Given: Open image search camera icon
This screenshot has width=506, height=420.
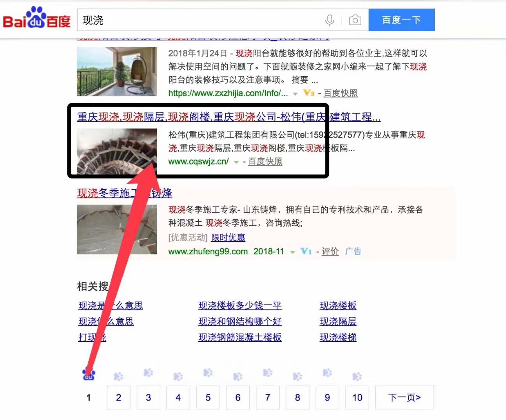Looking at the screenshot, I should (355, 20).
